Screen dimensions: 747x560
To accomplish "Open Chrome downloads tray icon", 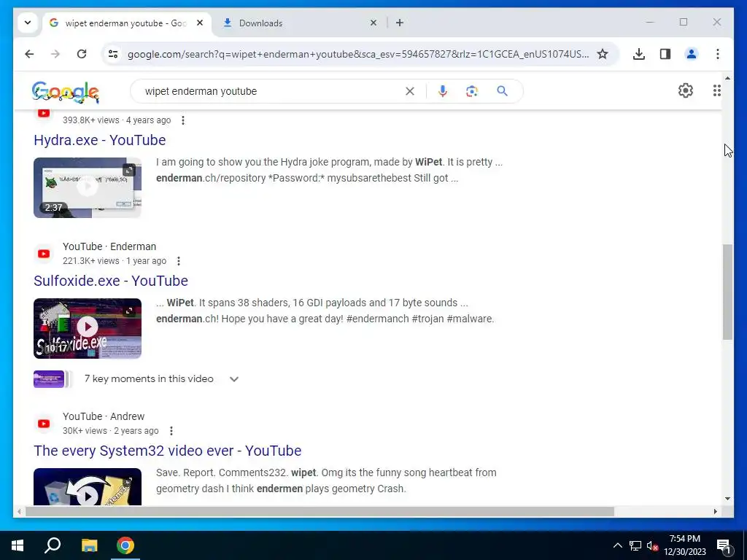I will coord(639,54).
